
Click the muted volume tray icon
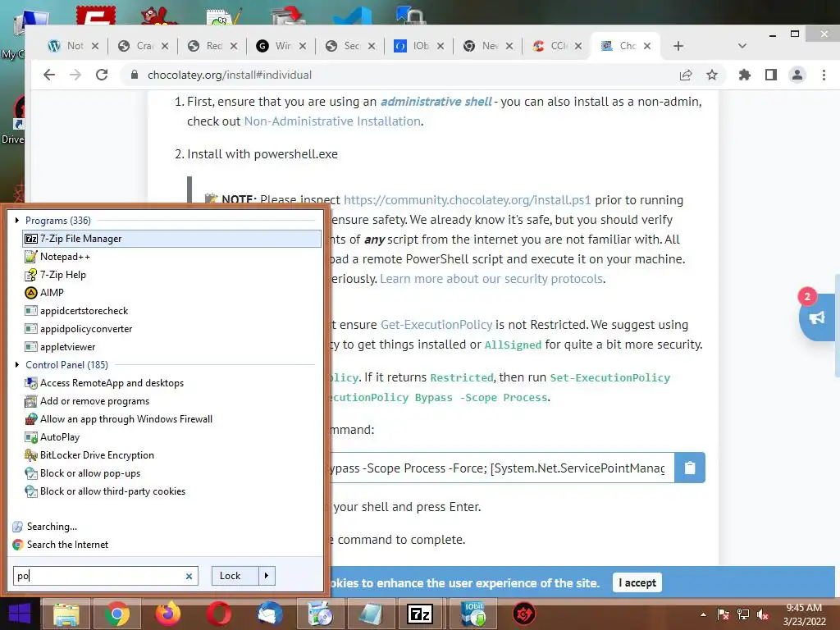(x=763, y=614)
